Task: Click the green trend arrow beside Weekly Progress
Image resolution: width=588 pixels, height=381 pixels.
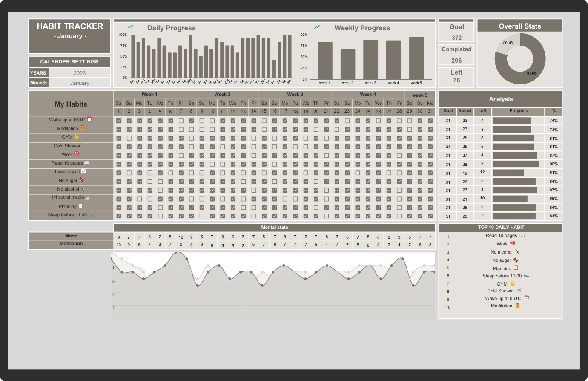Action: (317, 27)
